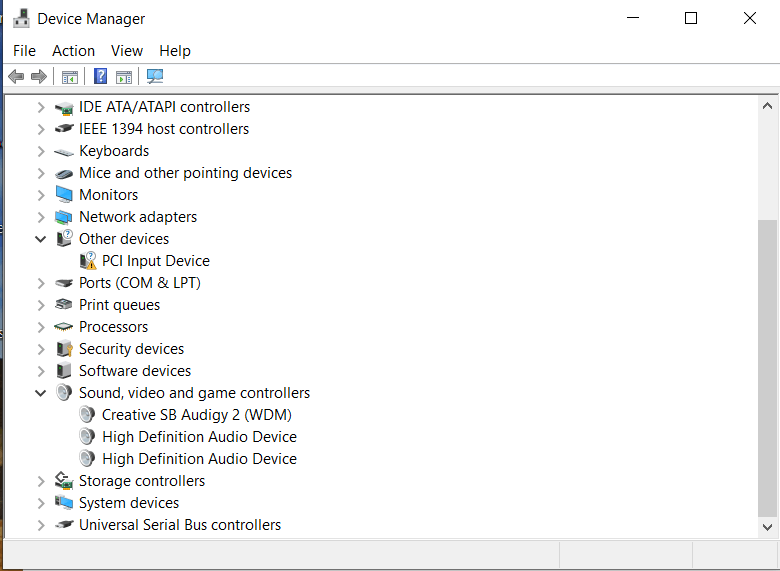The width and height of the screenshot is (780, 571).
Task: Select the Storage controllers label
Action: pyautogui.click(x=142, y=480)
